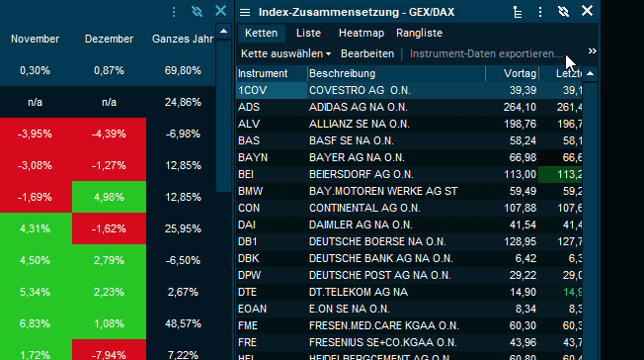644x360 pixels.
Task: Click COVESTRO AG O.N. description
Action: [360, 91]
